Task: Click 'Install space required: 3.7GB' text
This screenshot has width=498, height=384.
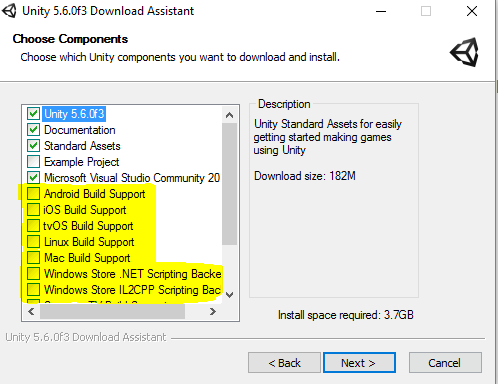Action: coord(346,315)
